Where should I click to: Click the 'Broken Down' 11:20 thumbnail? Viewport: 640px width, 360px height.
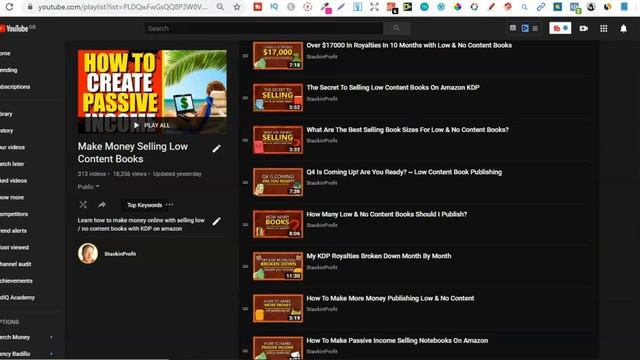(278, 266)
